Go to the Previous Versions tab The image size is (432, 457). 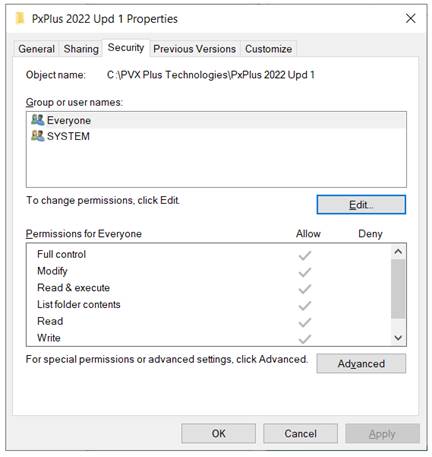195,49
